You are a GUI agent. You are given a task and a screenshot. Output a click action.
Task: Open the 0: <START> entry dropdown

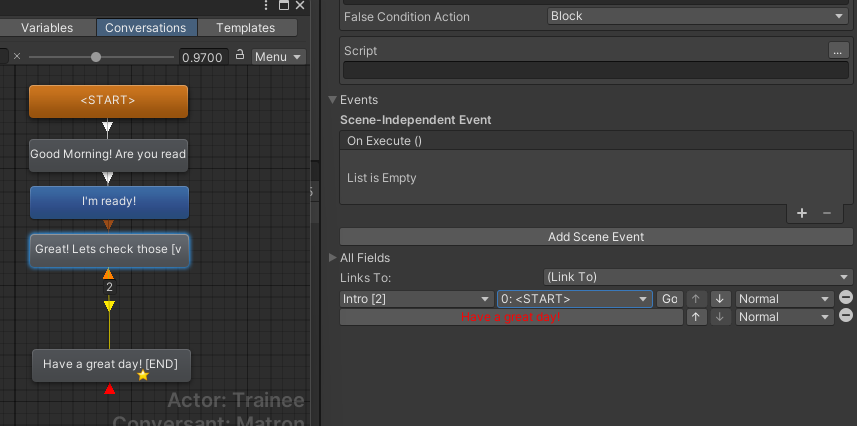tap(574, 299)
